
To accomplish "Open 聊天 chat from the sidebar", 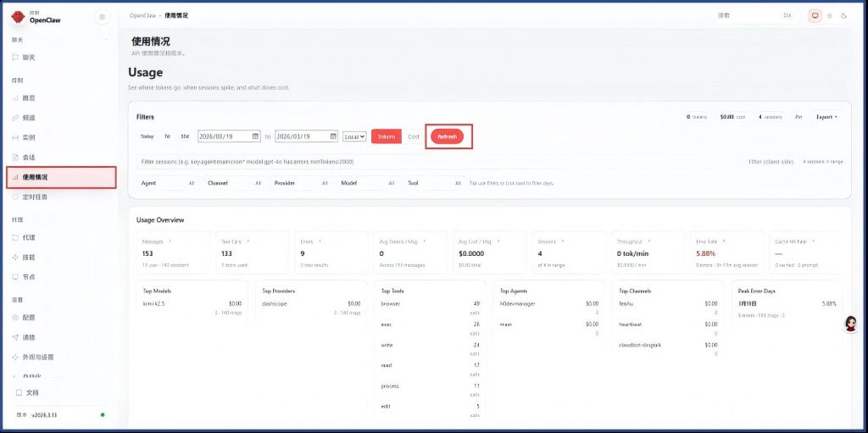I will tap(29, 58).
